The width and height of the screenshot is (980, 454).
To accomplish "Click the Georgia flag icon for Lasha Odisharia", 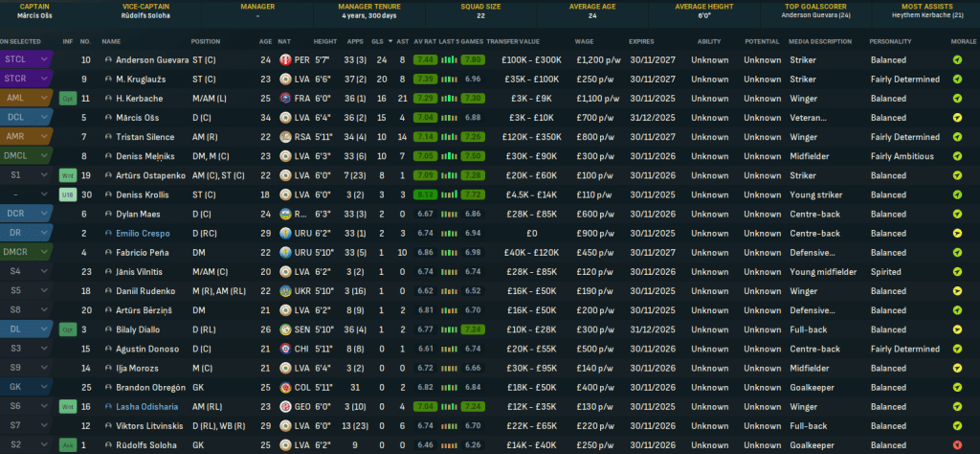I will 286,407.
